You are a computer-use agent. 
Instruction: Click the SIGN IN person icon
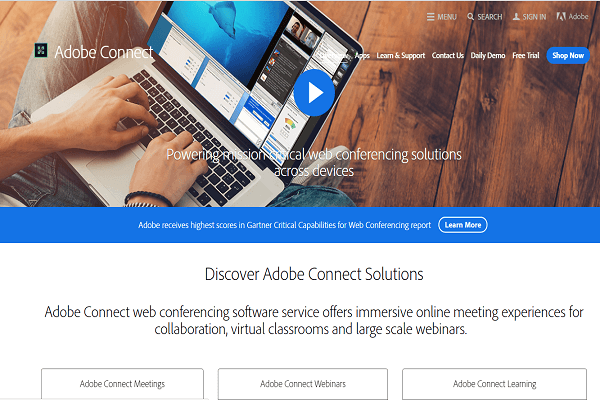[516, 16]
